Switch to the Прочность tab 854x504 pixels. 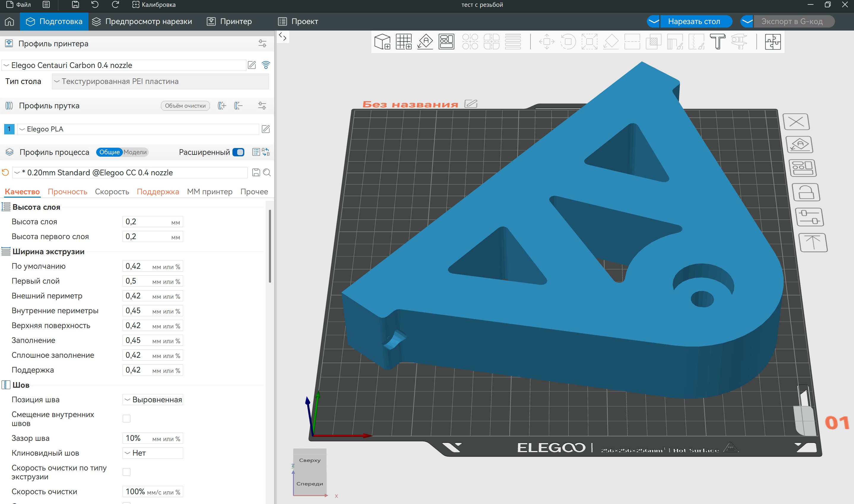coord(67,192)
